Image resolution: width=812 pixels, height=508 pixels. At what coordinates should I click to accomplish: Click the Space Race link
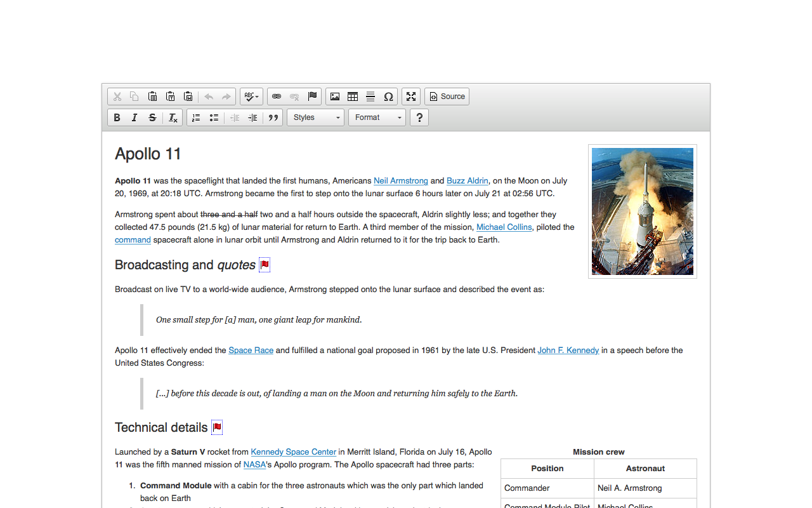coord(251,351)
